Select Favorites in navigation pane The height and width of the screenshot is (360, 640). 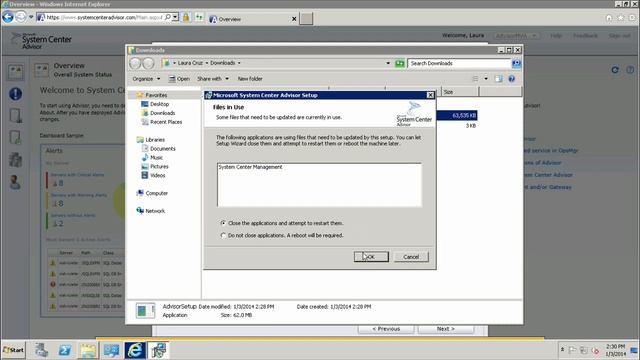[x=152, y=95]
